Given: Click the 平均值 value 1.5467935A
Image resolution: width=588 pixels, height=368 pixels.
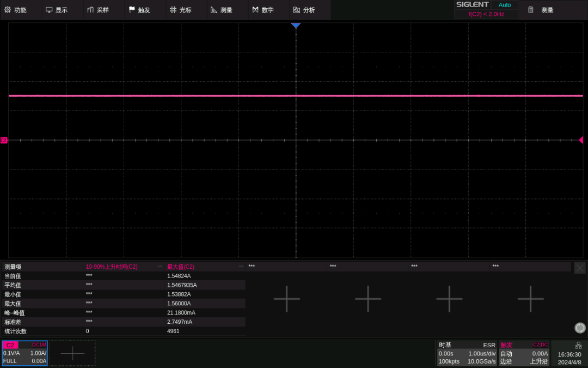Looking at the screenshot, I should (182, 285).
